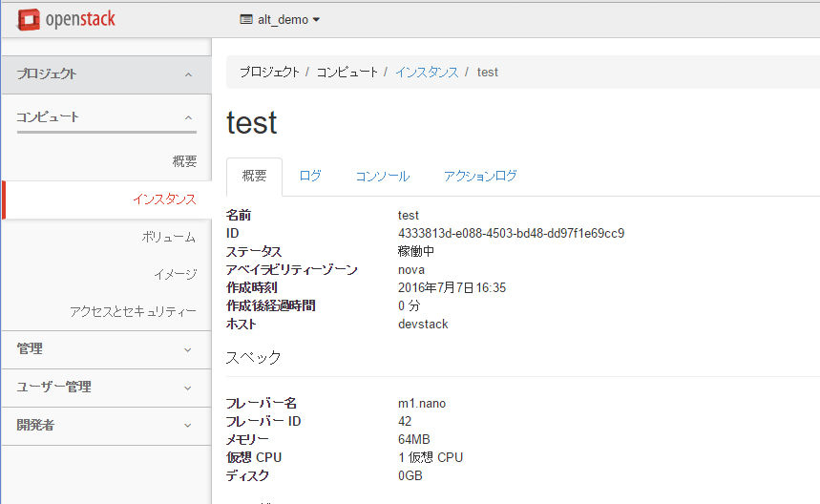The height and width of the screenshot is (504, 820).
Task: Select the 概要 tab
Action: [254, 177]
